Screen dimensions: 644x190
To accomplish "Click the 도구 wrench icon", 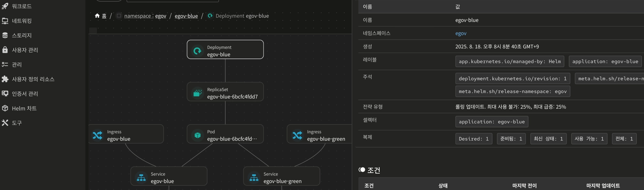I will click(x=5, y=123).
